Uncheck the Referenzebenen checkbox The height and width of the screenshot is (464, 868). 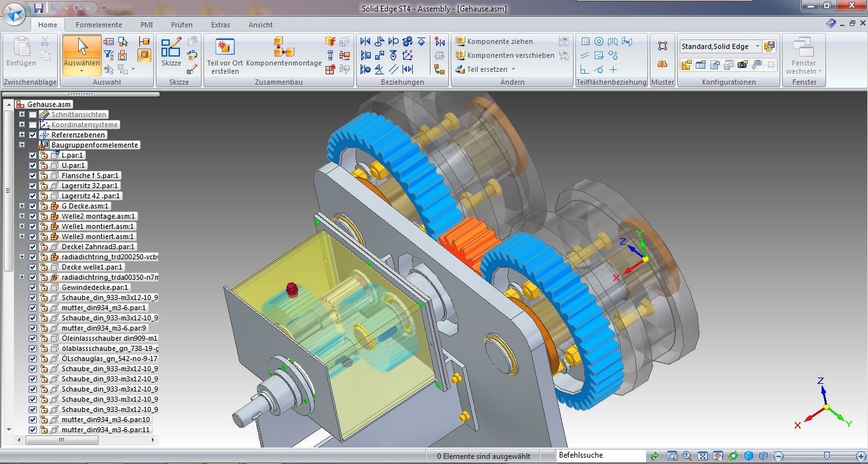tap(33, 135)
